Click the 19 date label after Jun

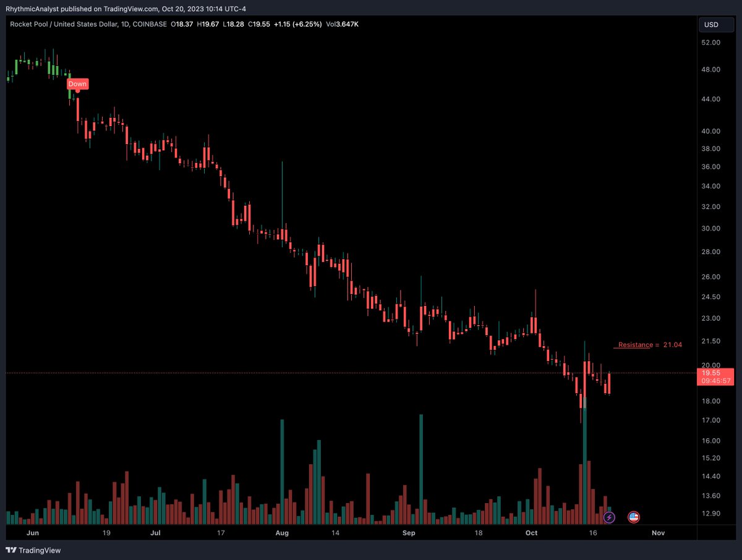[x=106, y=532]
